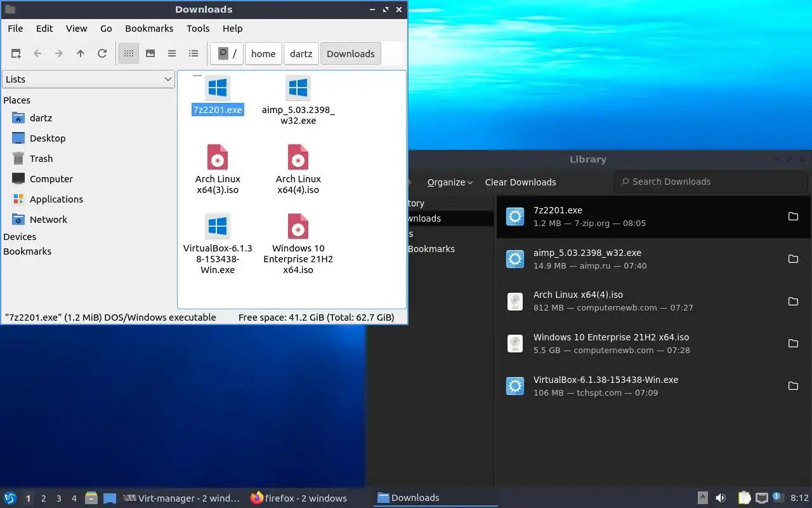The width and height of the screenshot is (812, 508).
Task: Reload the Downloads folder
Action: click(102, 54)
